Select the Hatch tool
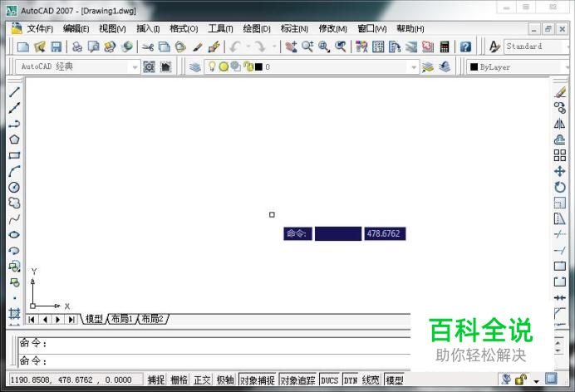Screen dimensions: 575x392 point(14,314)
